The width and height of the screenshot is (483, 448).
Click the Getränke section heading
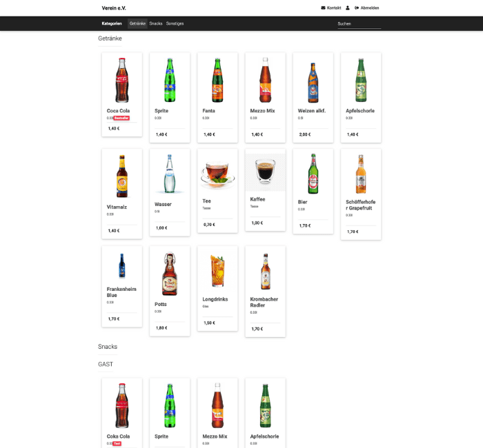click(110, 39)
